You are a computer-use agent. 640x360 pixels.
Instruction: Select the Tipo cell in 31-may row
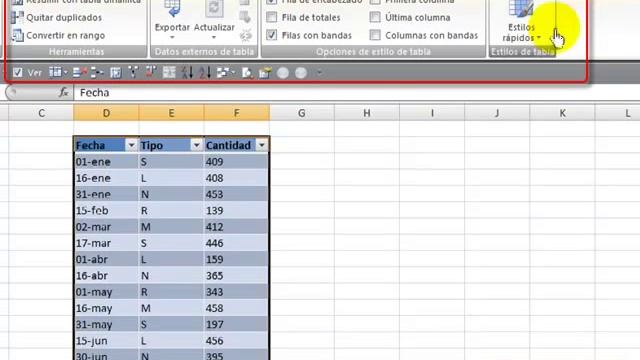coord(171,324)
